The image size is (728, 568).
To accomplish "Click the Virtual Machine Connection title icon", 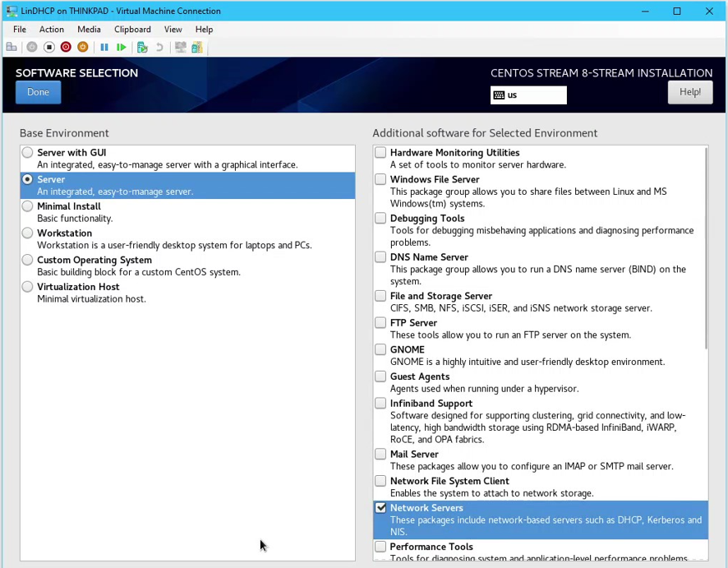I will [12, 12].
